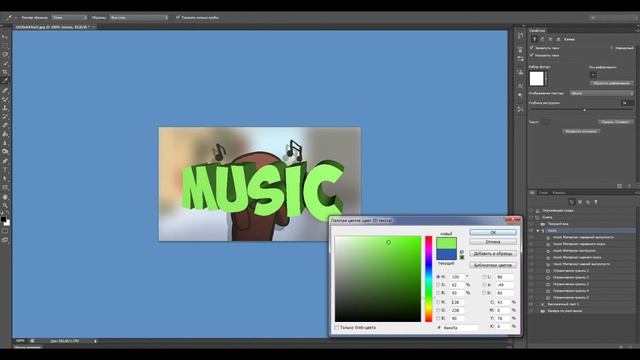Select the Horizontal Type tool
Viewport: 640px width, 360px height.
point(5,170)
